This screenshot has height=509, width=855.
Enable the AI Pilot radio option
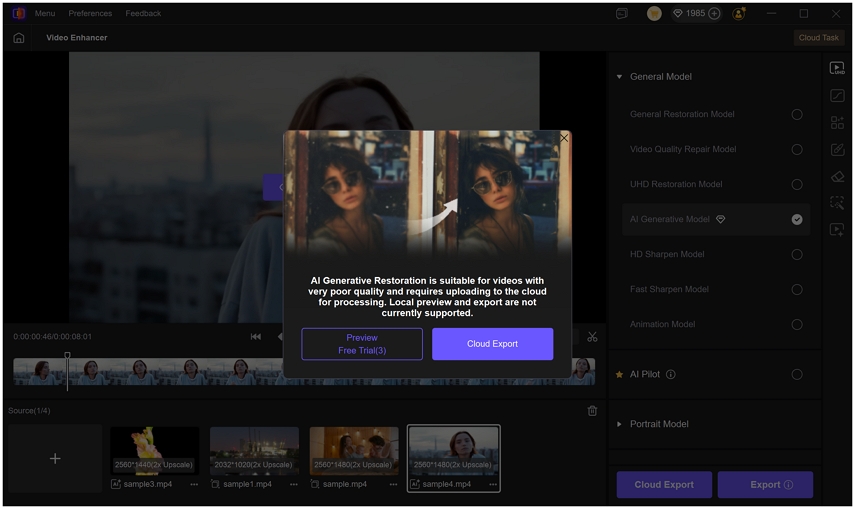[x=797, y=374]
